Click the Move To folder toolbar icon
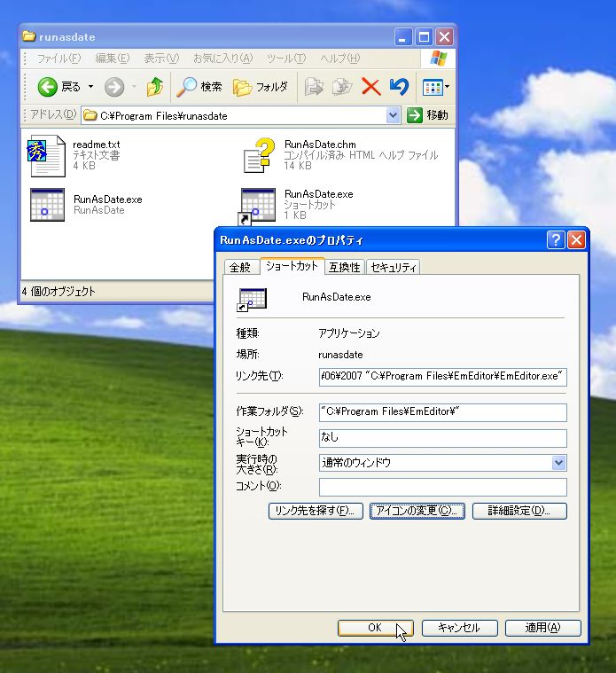Screen dimensions: 616x673 coord(314,87)
